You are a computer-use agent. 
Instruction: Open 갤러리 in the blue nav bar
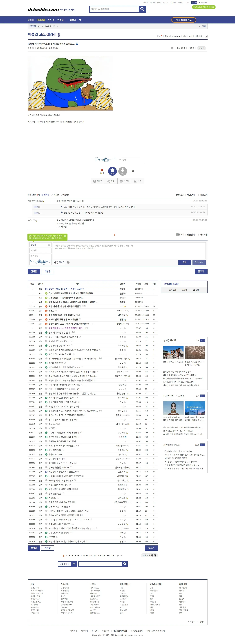(30, 20)
